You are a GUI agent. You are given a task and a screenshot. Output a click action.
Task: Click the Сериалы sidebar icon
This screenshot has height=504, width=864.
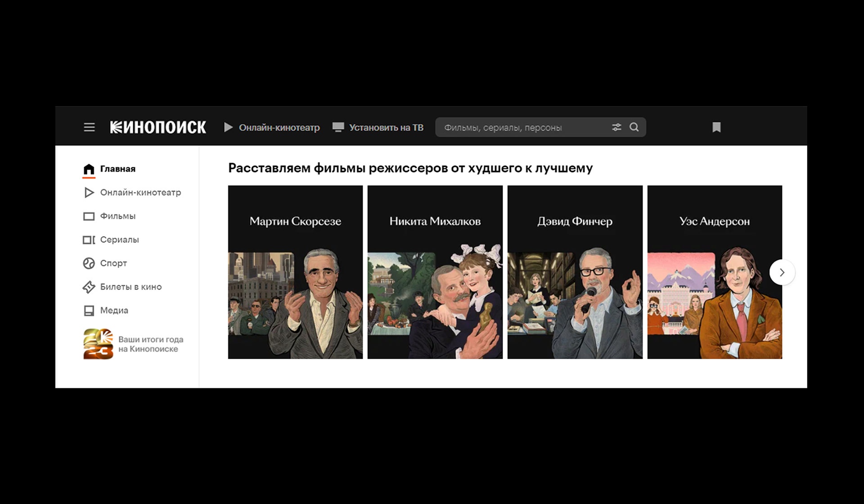point(89,240)
